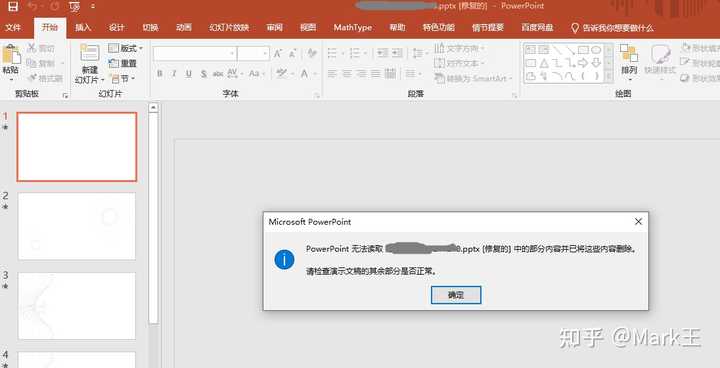
Task: Toggle Bold formatting
Action: 159,74
